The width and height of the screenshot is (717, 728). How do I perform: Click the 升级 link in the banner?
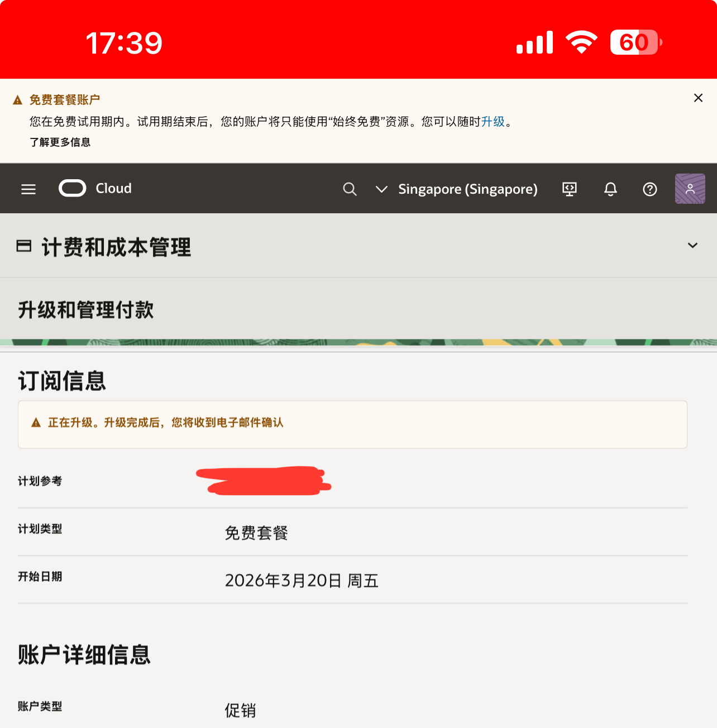pyautogui.click(x=493, y=122)
